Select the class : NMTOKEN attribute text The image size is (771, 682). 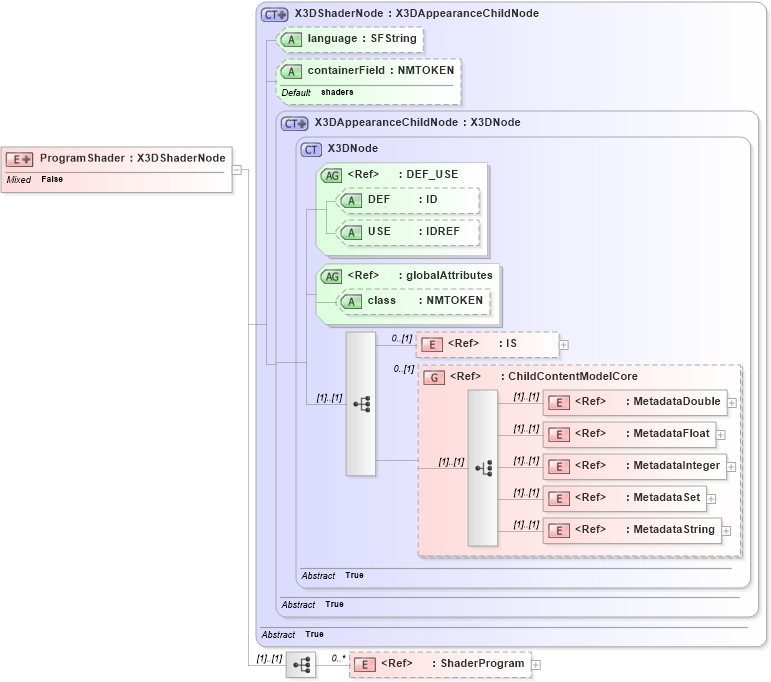tap(425, 300)
